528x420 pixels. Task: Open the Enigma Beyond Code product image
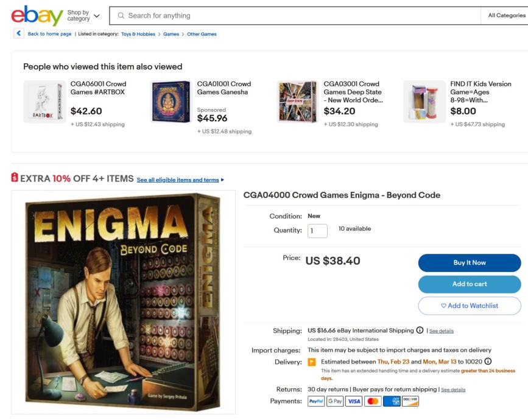(123, 303)
